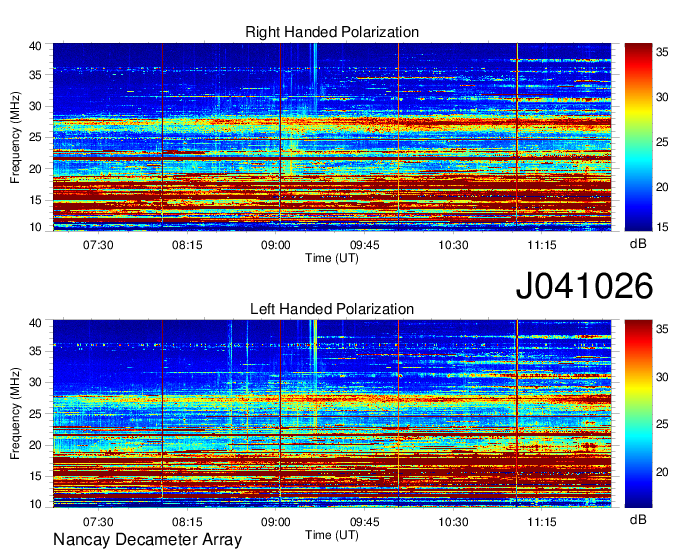This screenshot has width=680, height=552.
Task: Click the 35 MHz frequency tick on the Left Handed plot
Action: point(35,351)
